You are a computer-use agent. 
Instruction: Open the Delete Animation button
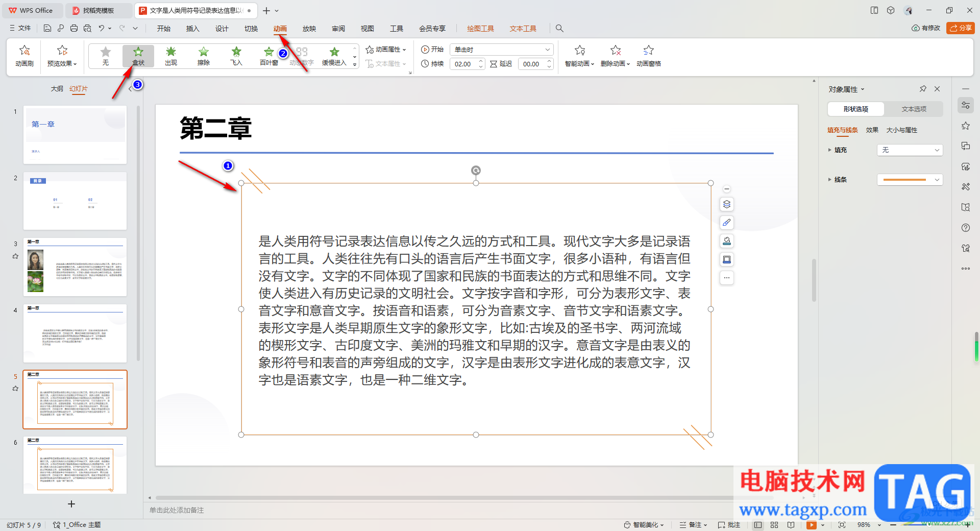[615, 55]
